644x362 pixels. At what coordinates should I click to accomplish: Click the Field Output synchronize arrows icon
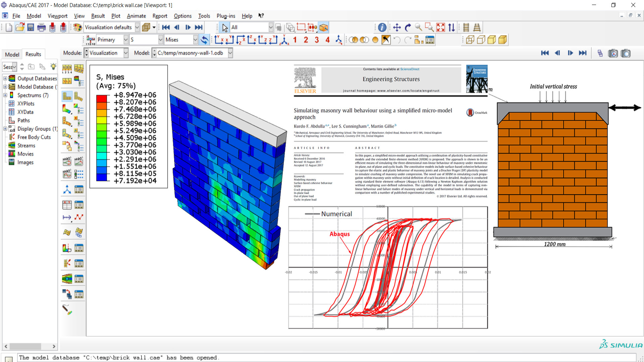204,40
